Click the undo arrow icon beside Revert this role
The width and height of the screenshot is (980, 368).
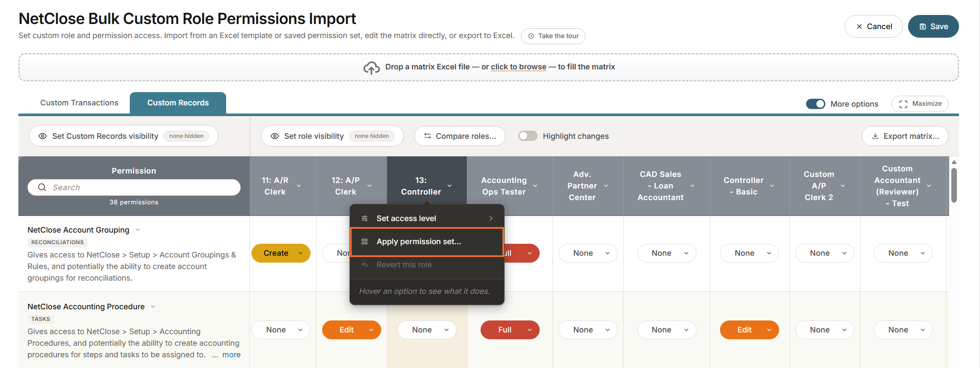click(x=365, y=265)
